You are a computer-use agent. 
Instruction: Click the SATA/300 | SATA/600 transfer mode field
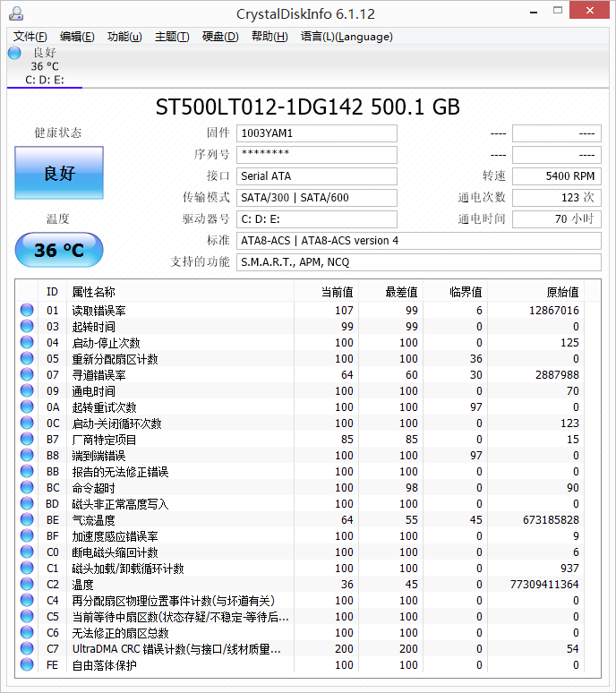317,198
